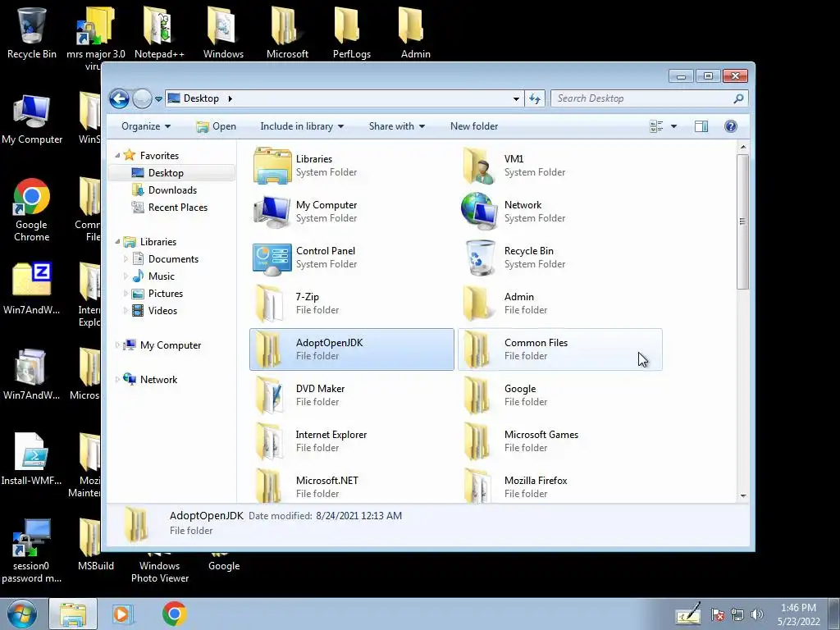Expand My Computer in the navigation pane

117,345
